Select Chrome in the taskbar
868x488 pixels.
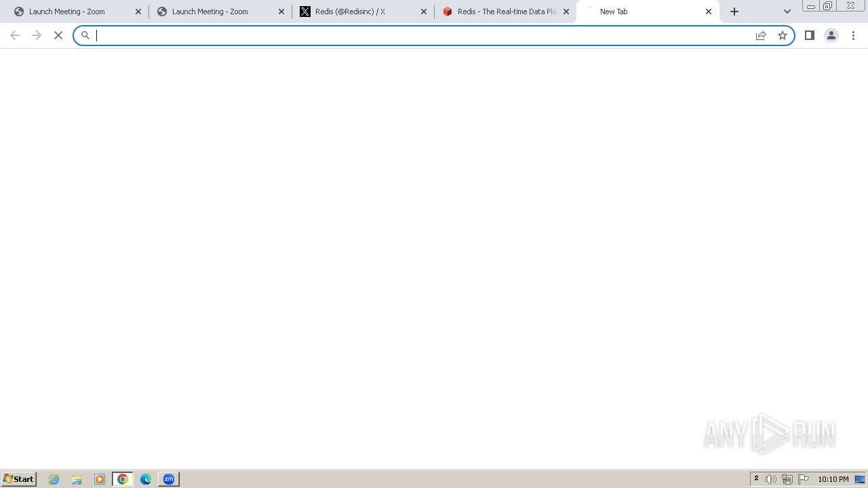coord(123,479)
